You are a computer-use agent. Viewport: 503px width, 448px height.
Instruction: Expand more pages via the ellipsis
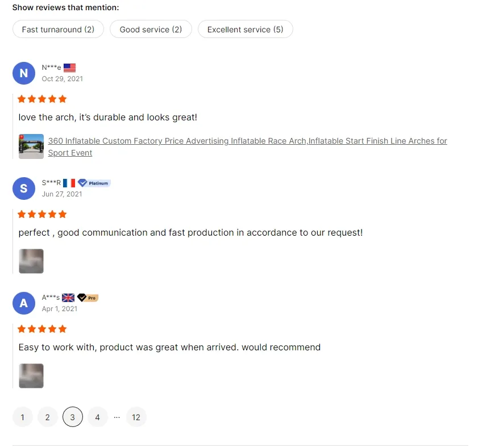[x=117, y=417]
